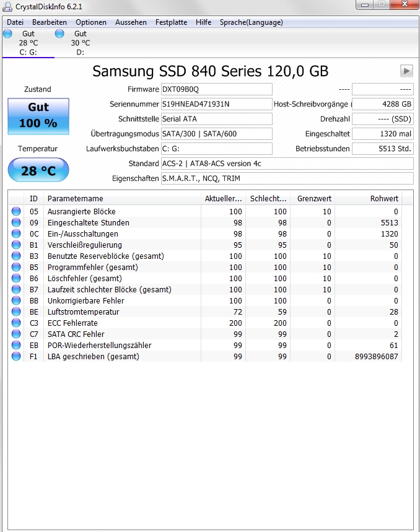
Task: Click the Eingeschaltet value 1320 mal
Action: tap(383, 134)
